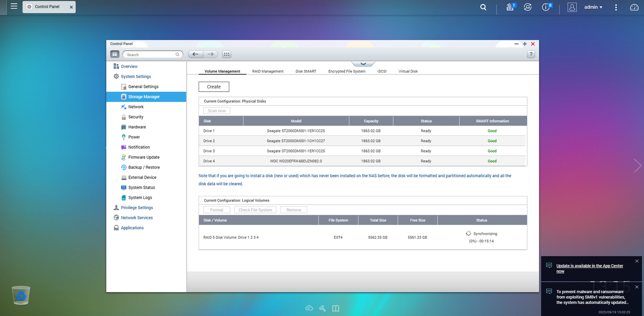Switch to the RAID Management tab
644x316 pixels.
268,71
